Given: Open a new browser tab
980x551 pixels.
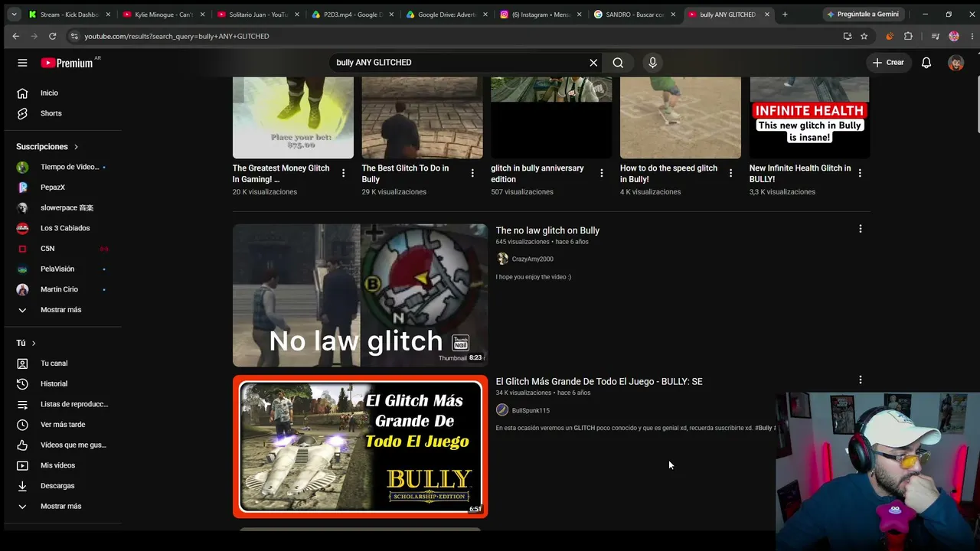Looking at the screenshot, I should coord(785,15).
